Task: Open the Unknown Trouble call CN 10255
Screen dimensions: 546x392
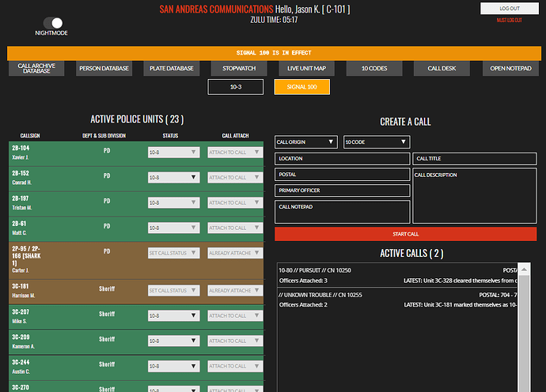Action: 397,300
